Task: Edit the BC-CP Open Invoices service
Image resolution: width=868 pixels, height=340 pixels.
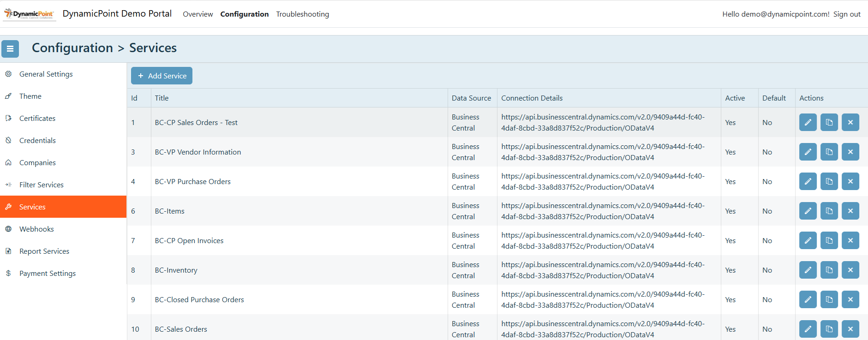Action: click(x=808, y=240)
